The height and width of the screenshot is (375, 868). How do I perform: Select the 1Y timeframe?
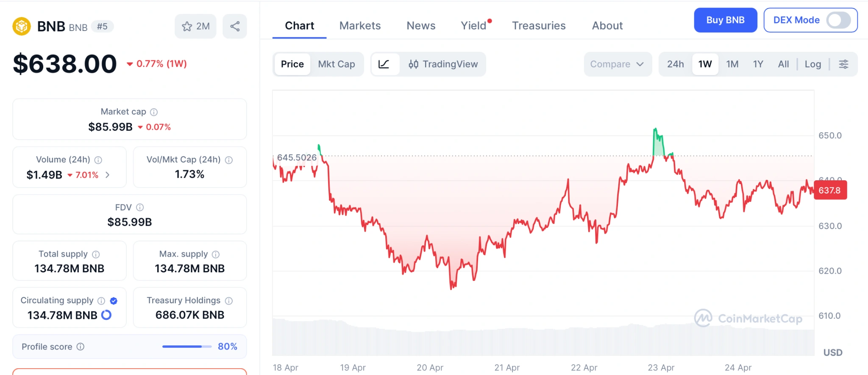pyautogui.click(x=758, y=64)
